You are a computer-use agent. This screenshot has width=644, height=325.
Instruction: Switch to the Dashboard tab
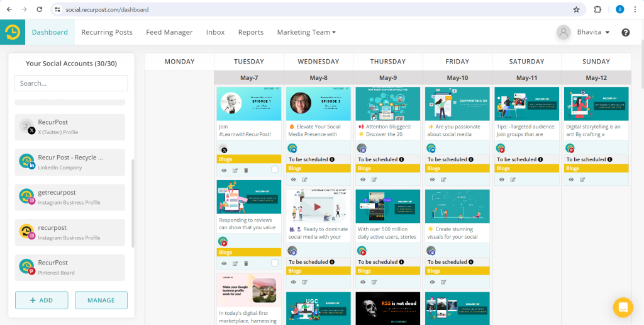[50, 32]
